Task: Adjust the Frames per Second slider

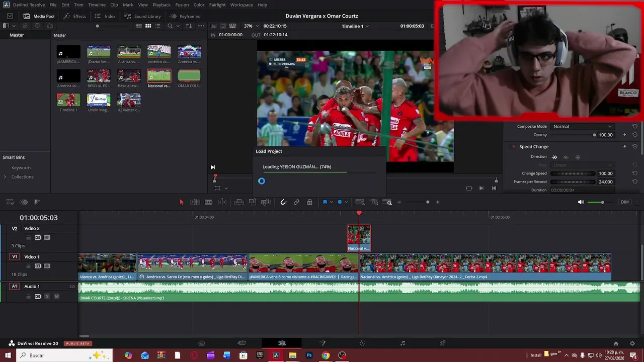Action: 573,182
